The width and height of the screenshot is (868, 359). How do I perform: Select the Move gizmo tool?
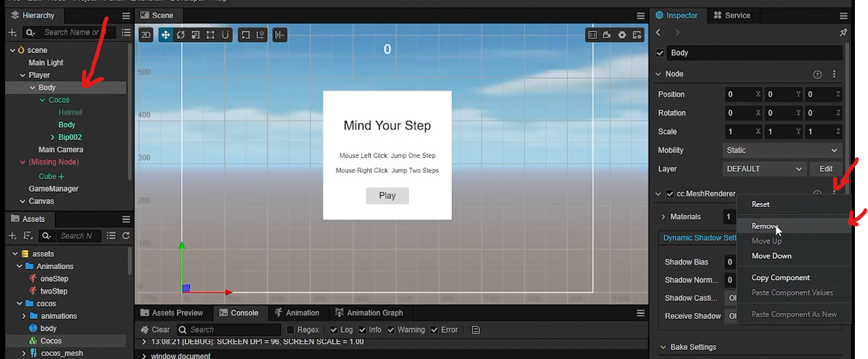pos(166,35)
